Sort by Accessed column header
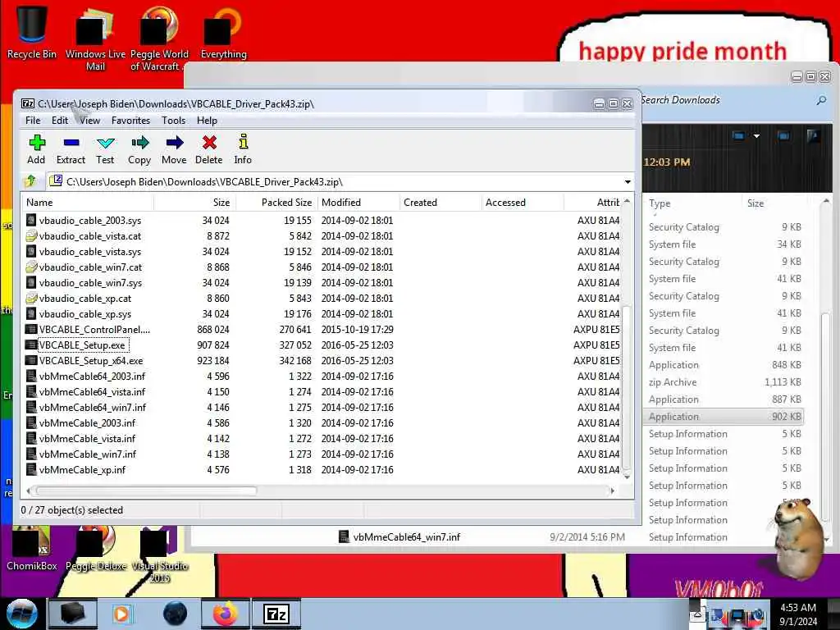This screenshot has width=840, height=630. [x=523, y=203]
